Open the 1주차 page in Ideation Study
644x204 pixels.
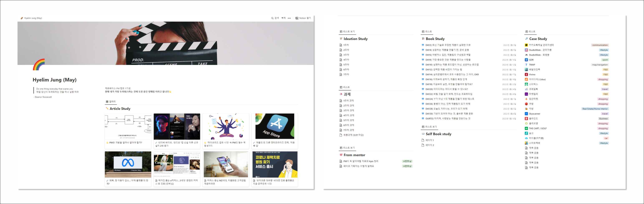[x=346, y=45]
